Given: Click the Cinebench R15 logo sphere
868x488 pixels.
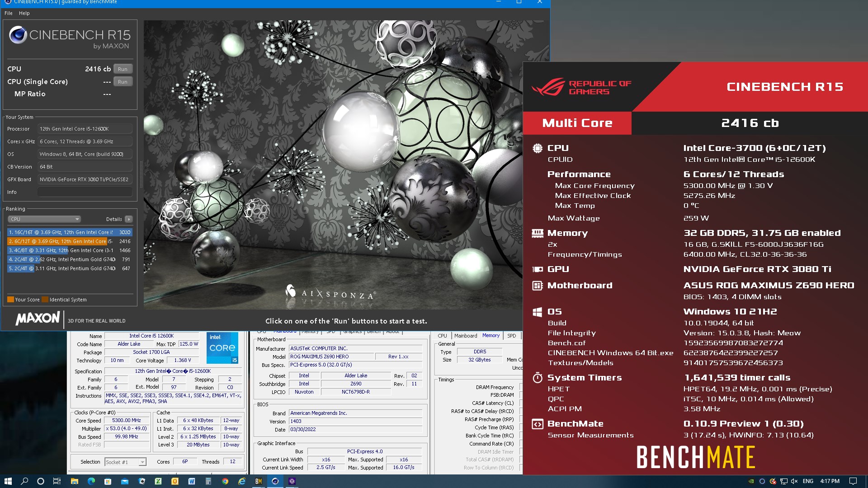Looking at the screenshot, I should point(18,35).
